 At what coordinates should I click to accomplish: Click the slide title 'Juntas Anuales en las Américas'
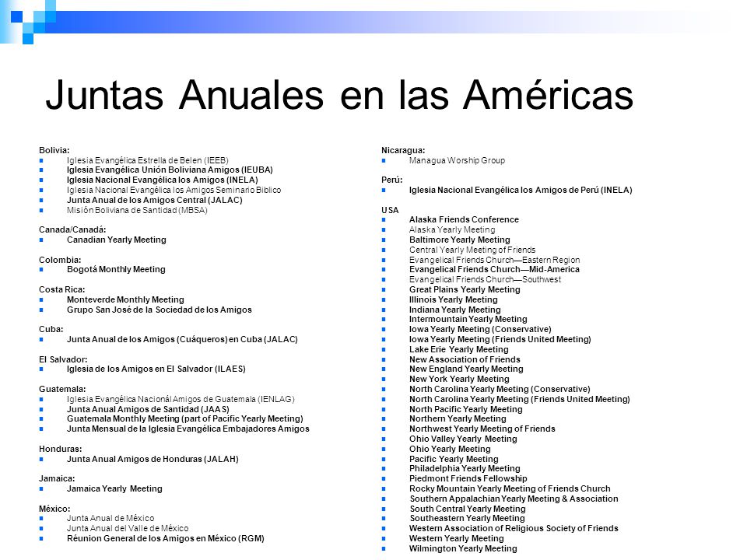click(339, 94)
